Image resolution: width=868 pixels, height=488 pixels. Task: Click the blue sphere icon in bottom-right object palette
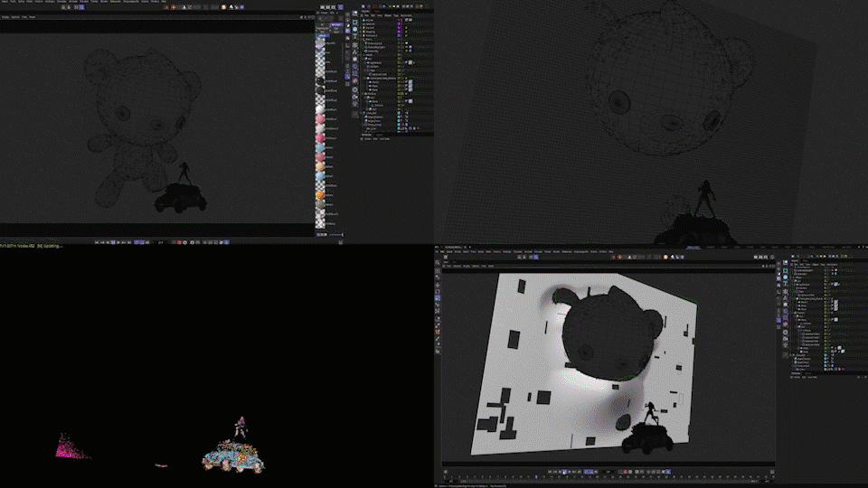point(785,277)
